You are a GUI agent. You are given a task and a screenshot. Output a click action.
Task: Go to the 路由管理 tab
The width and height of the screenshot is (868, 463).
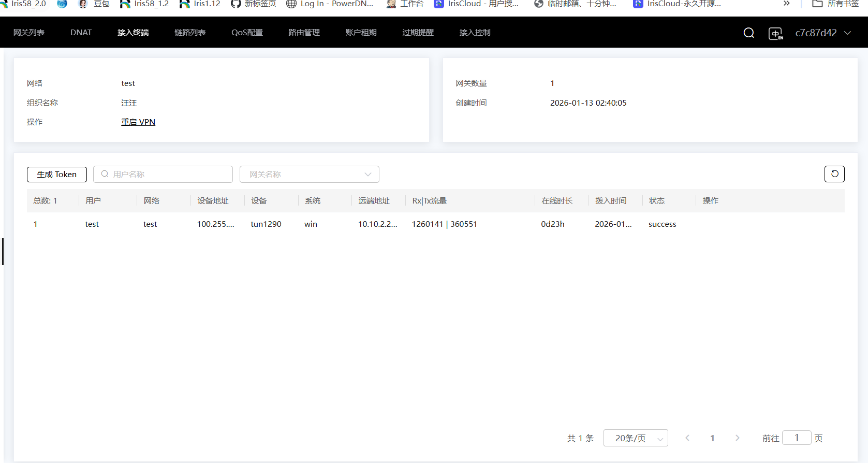(304, 32)
